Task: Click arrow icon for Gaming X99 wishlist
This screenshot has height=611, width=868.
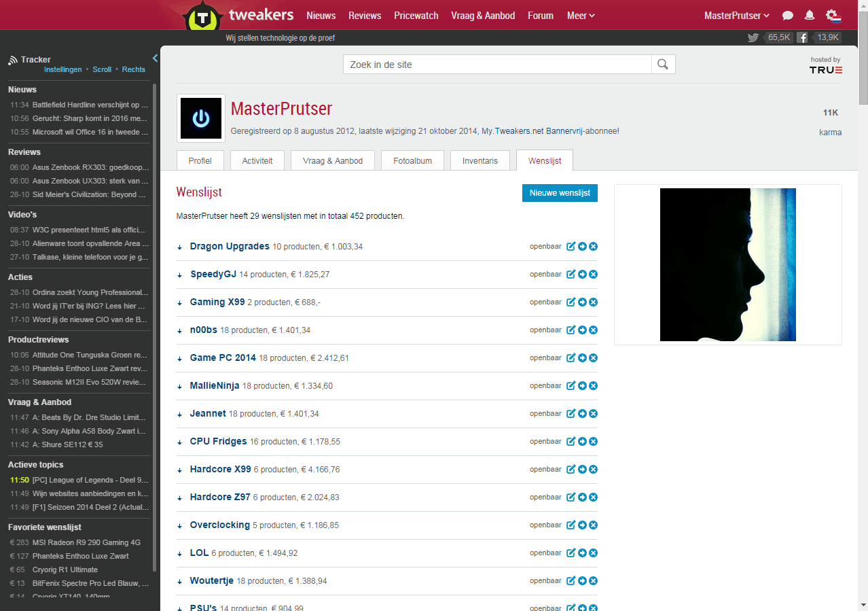Action: tap(582, 302)
